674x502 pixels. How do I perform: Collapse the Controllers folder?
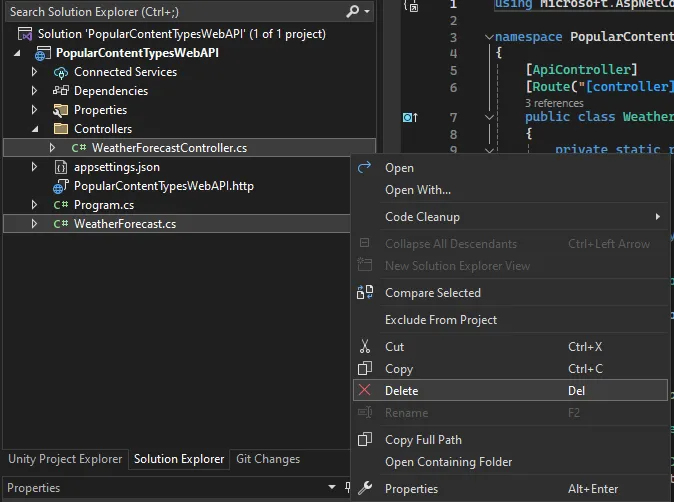(35, 129)
